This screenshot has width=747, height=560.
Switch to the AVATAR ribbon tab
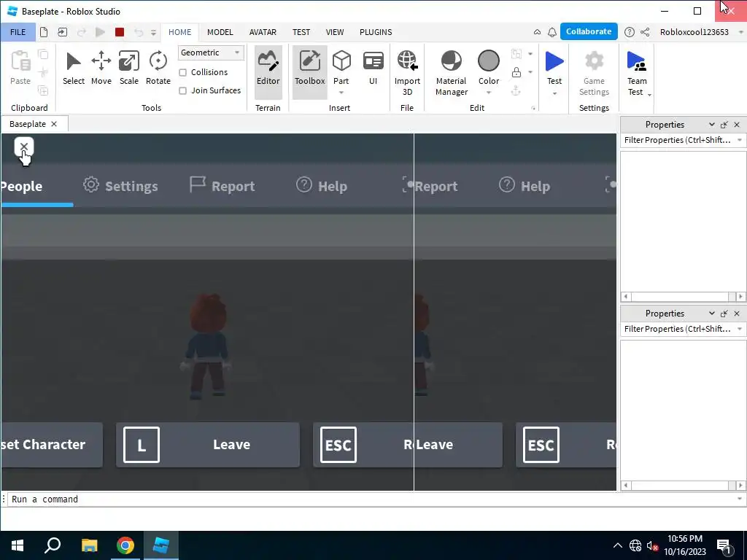263,32
